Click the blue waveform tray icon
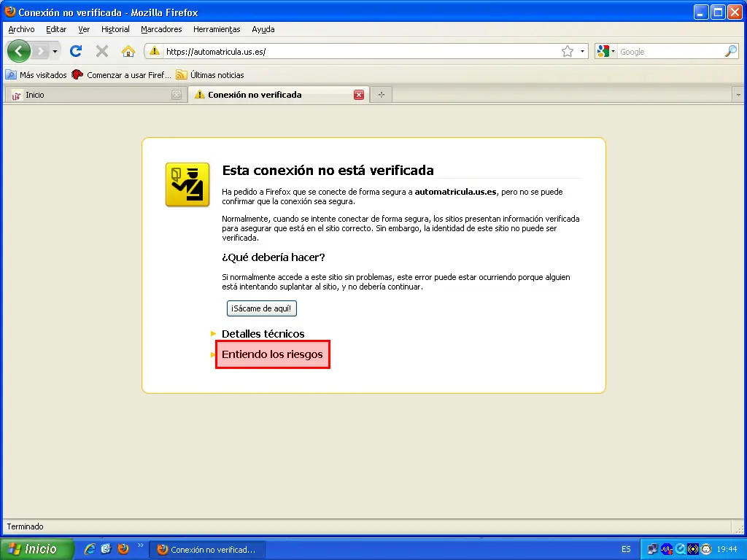Viewport: 747px width, 560px height. click(x=667, y=550)
